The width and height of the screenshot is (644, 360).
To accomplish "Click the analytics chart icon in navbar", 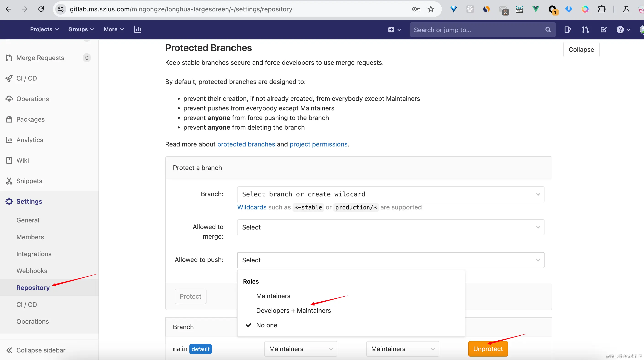I will pos(138,29).
